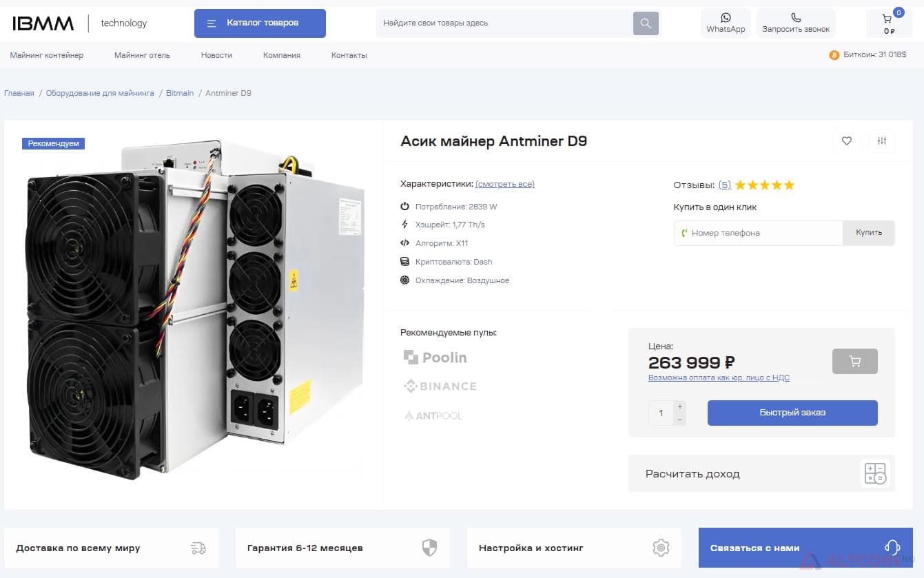Click the Настройка и хостинг block

574,548
